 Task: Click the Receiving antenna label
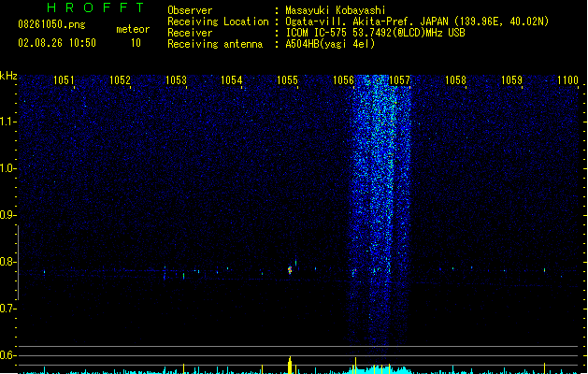(215, 44)
